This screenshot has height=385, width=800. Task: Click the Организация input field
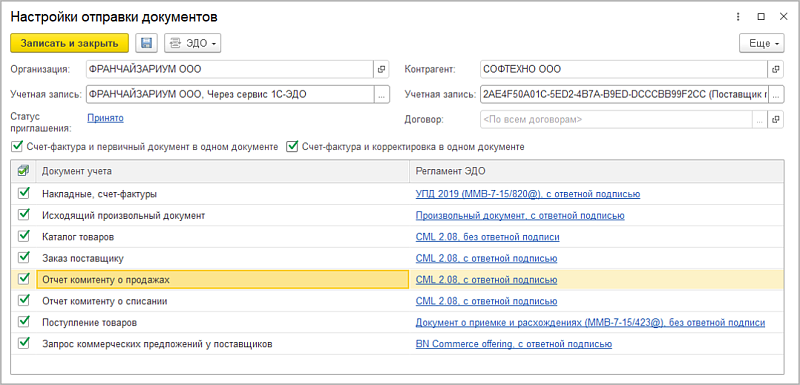[x=230, y=69]
